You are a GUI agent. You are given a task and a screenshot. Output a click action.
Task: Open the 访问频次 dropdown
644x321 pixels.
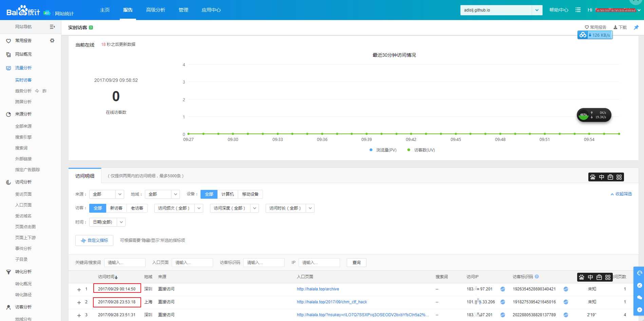click(178, 208)
